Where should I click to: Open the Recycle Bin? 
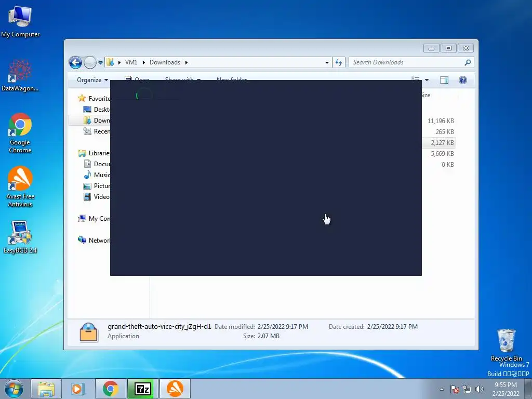point(506,345)
